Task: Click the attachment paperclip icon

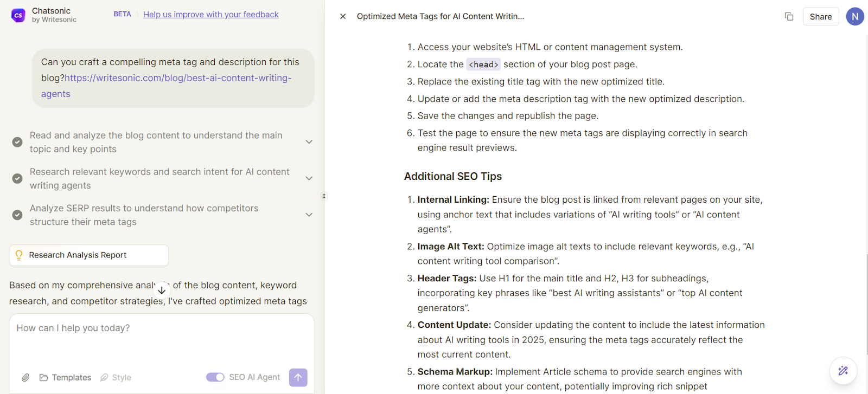Action: click(x=25, y=378)
